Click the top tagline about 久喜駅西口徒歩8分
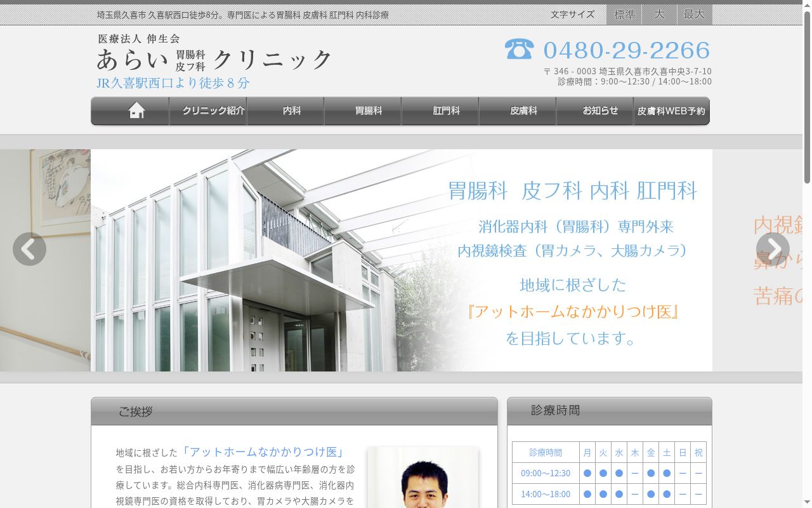This screenshot has width=812, height=508. pyautogui.click(x=243, y=15)
